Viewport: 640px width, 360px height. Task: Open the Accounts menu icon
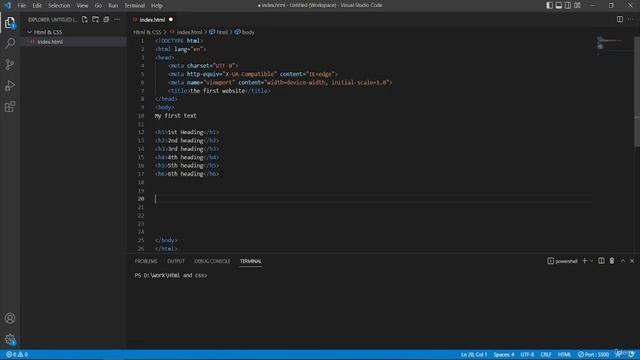[10, 318]
